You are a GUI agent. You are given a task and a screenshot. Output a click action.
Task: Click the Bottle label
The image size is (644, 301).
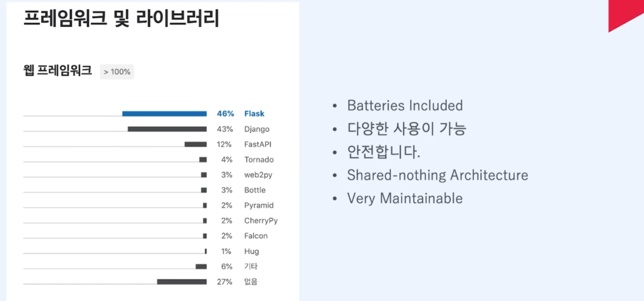(x=255, y=190)
